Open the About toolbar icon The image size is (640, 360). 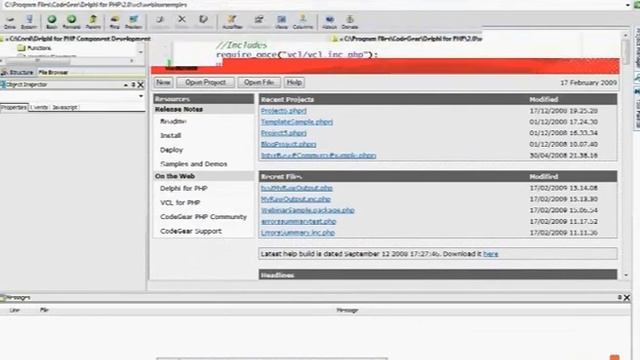point(329,22)
